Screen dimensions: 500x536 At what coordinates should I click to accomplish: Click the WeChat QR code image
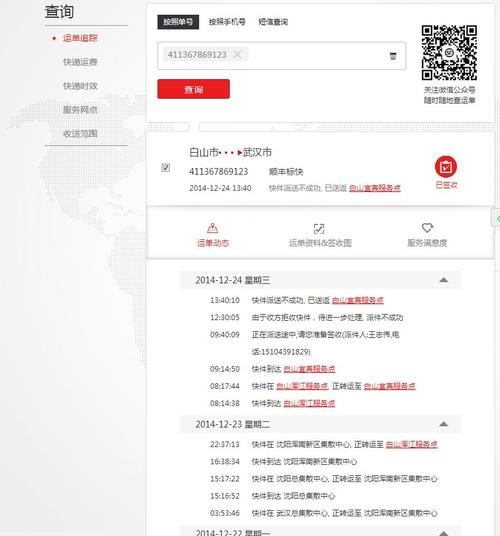pos(449,53)
